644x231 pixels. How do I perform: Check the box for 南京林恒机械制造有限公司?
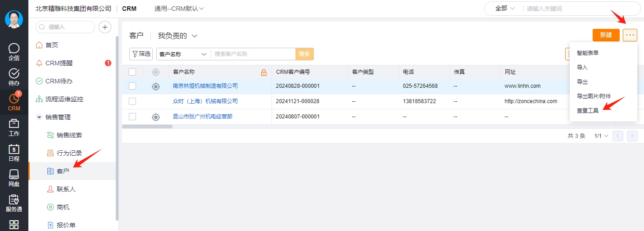point(132,86)
